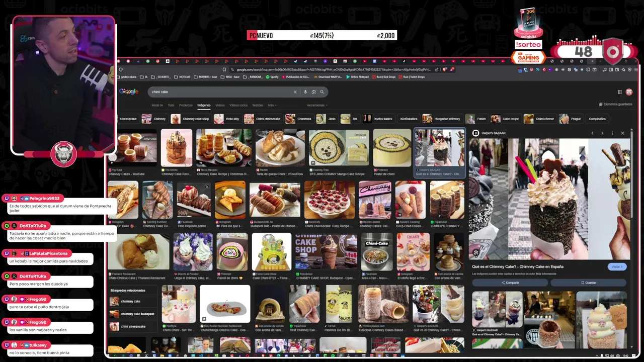Viewport: 644px width, 362px height.
Task: Click the bookmark icon in the address bar
Action: pos(224,69)
